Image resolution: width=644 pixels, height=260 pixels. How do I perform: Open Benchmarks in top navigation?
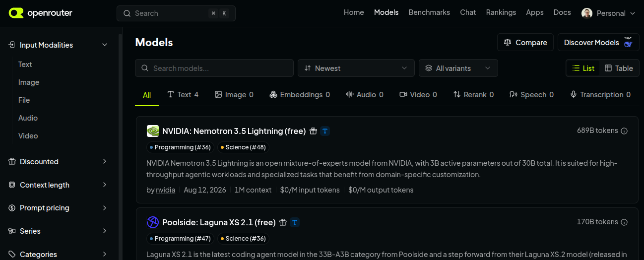click(429, 12)
